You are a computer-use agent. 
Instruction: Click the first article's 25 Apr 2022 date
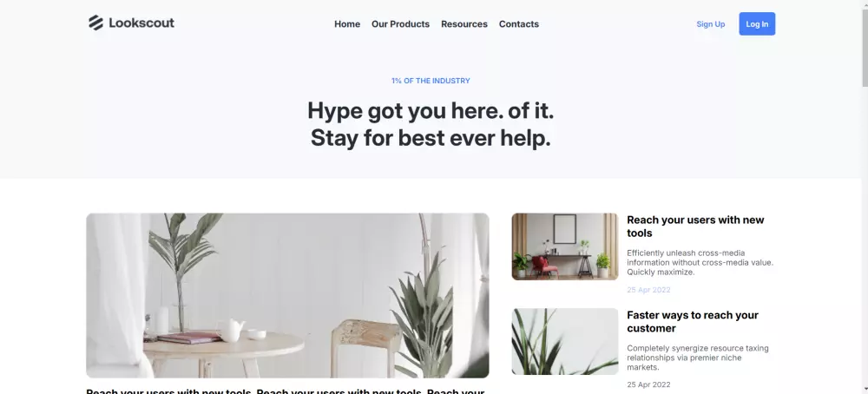pos(648,289)
